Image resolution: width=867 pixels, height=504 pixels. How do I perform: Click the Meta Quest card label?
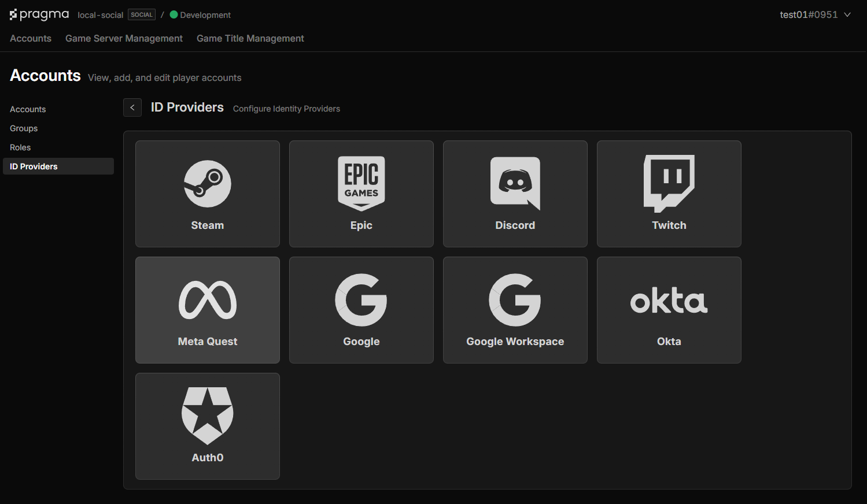click(208, 342)
